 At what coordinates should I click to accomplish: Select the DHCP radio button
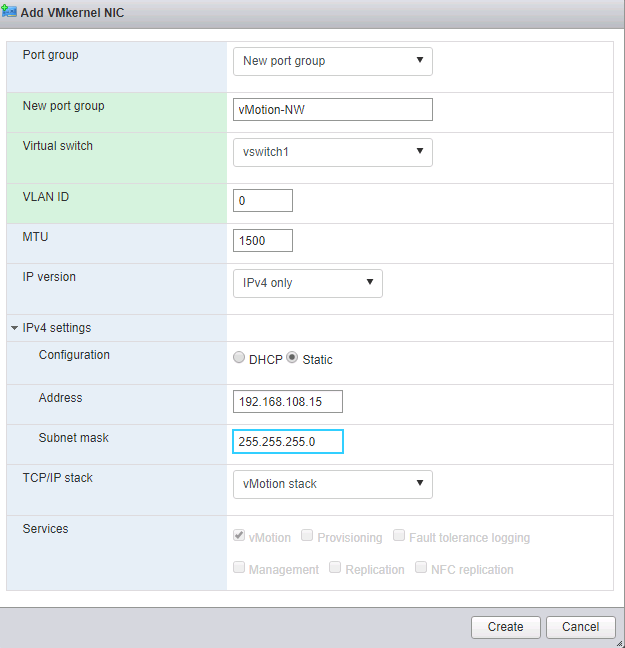tap(239, 358)
